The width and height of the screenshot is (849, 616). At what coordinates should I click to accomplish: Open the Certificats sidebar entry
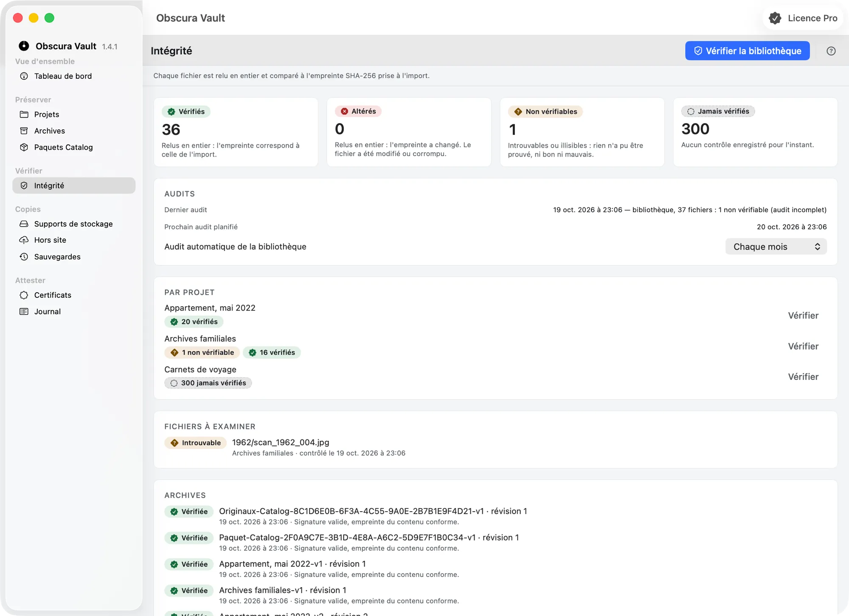coord(74,295)
